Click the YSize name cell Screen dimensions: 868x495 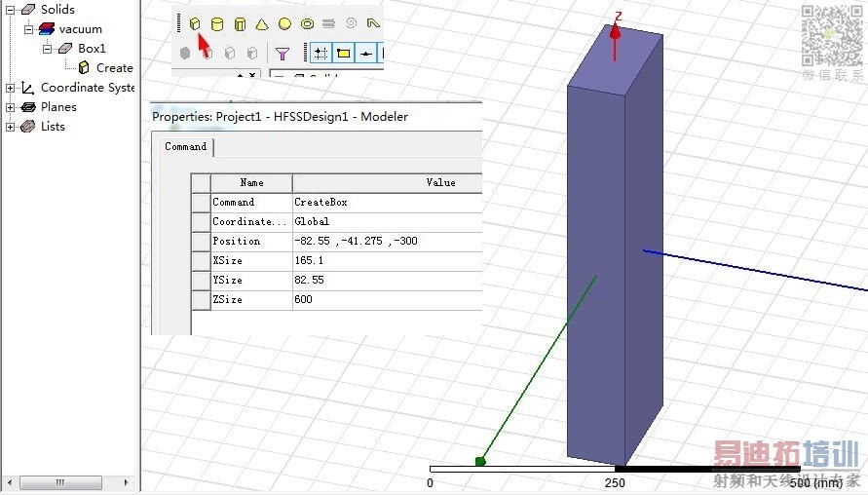click(252, 281)
